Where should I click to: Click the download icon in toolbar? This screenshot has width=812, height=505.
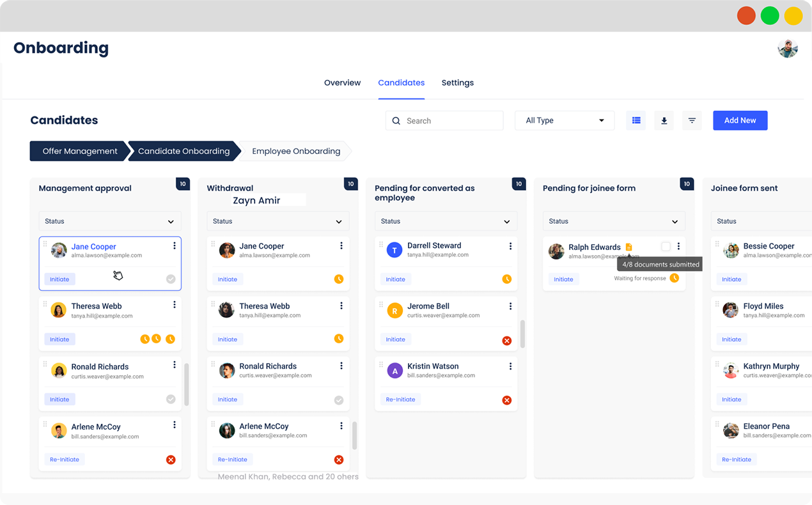tap(664, 120)
